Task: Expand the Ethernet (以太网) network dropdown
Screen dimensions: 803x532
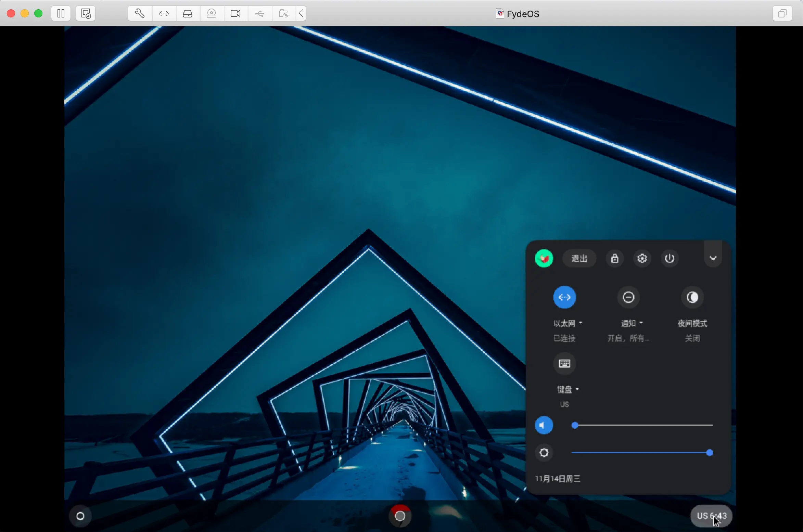Action: tap(580, 323)
